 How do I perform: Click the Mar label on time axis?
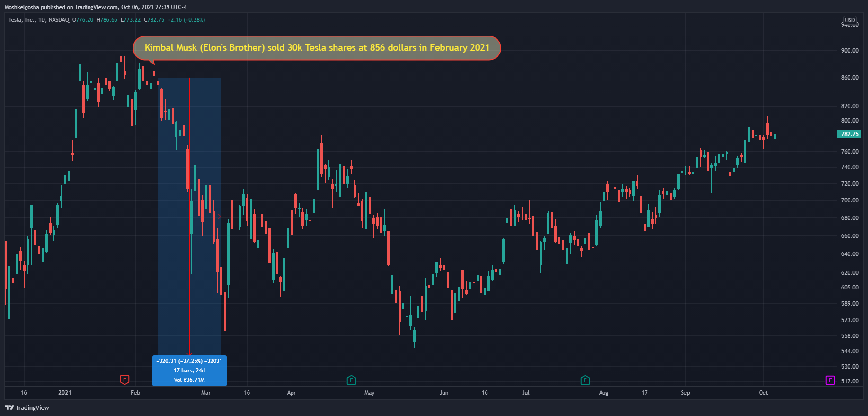[206, 393]
